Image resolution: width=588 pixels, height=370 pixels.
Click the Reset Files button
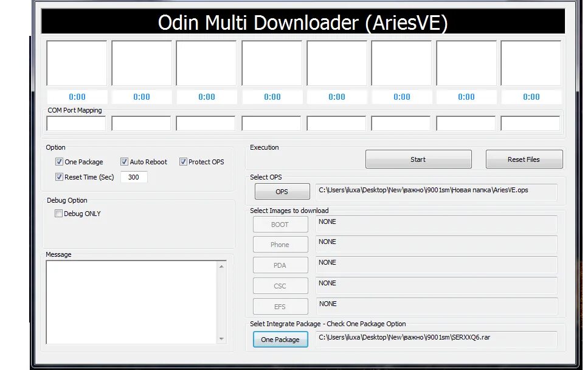coord(524,159)
